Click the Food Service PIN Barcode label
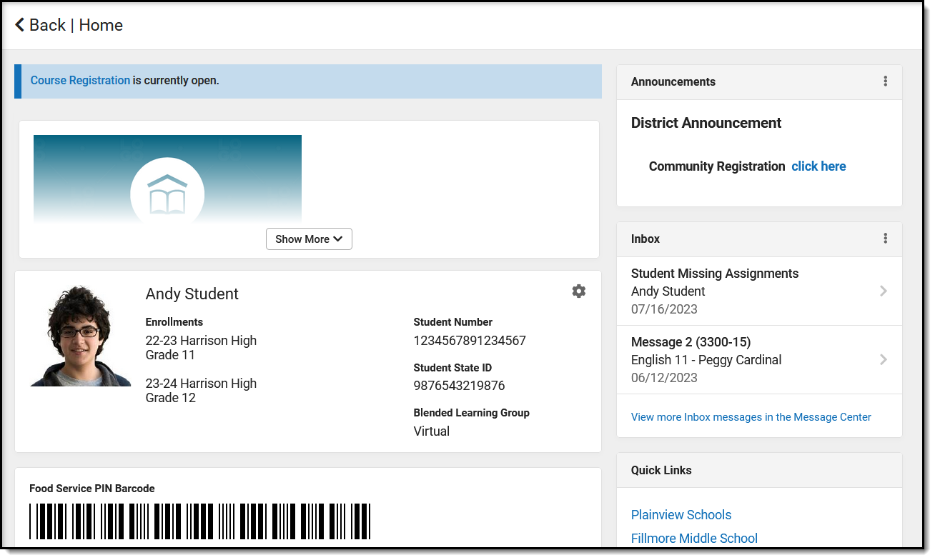 (x=92, y=489)
